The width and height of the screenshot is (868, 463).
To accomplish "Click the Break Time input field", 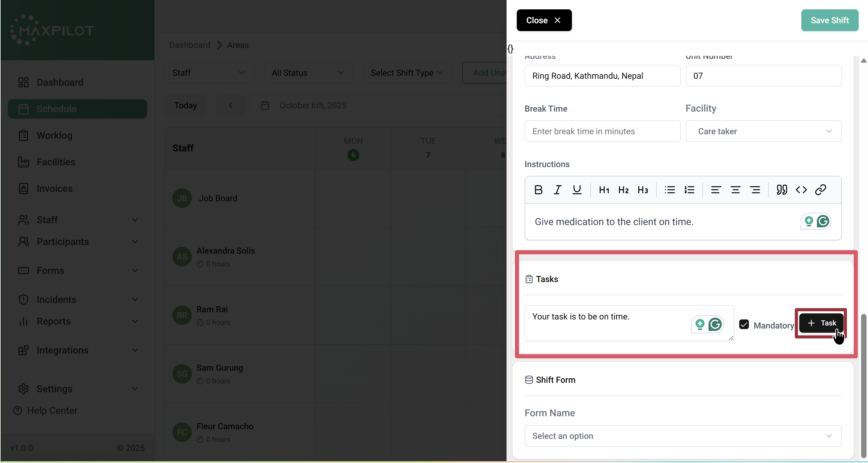I will click(602, 131).
